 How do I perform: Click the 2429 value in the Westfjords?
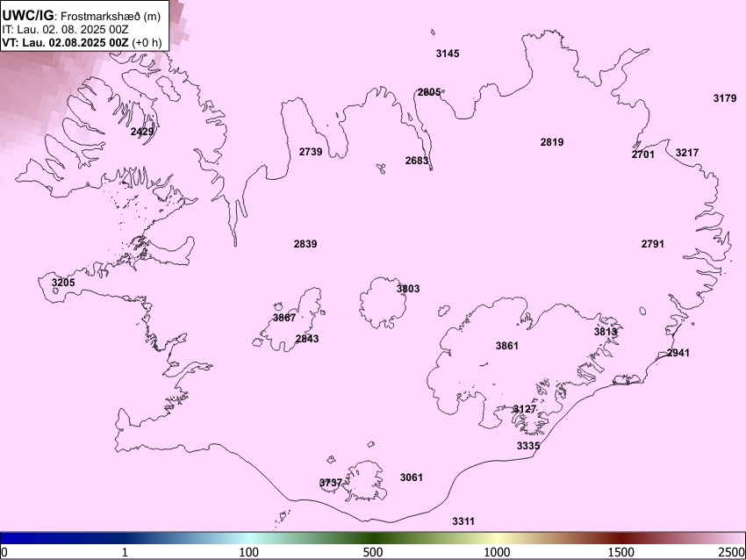[x=142, y=132]
